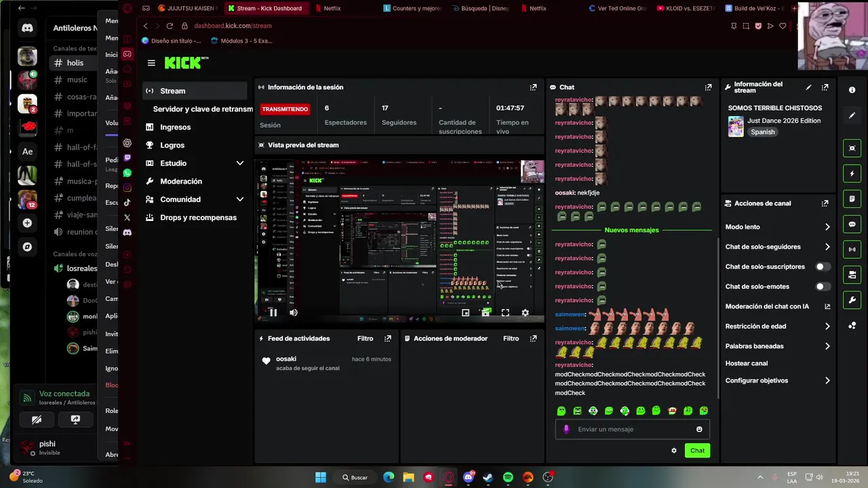This screenshot has height=488, width=868.
Task: Open Palabras baneadas settings
Action: click(778, 346)
